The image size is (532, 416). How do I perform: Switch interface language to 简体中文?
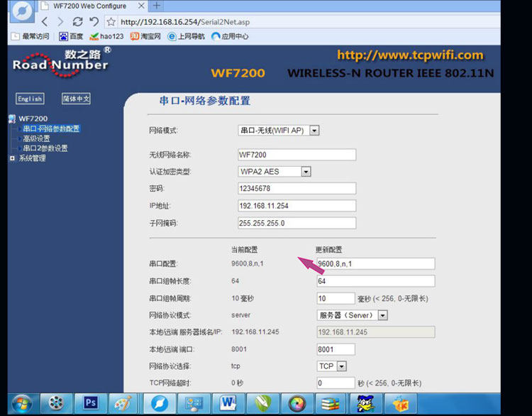(x=76, y=99)
